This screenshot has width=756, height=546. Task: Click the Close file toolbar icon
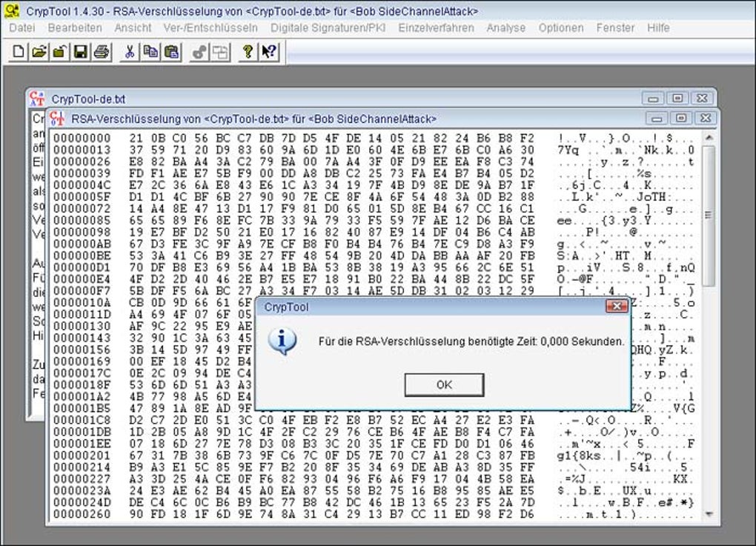click(x=59, y=52)
